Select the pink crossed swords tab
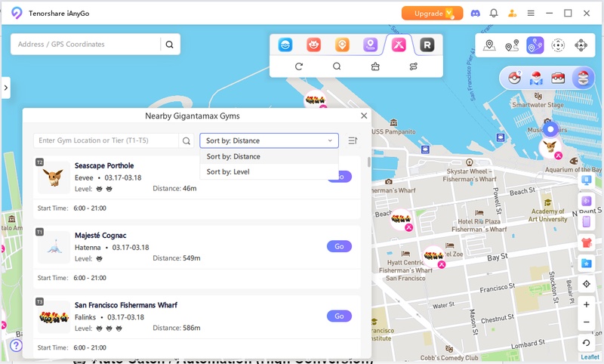604x364 pixels. click(x=399, y=45)
